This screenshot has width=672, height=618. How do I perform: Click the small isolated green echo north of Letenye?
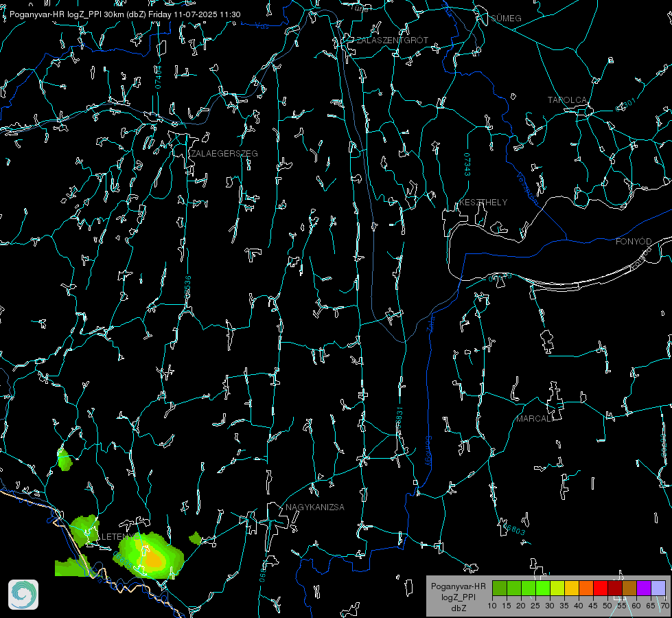[65, 459]
